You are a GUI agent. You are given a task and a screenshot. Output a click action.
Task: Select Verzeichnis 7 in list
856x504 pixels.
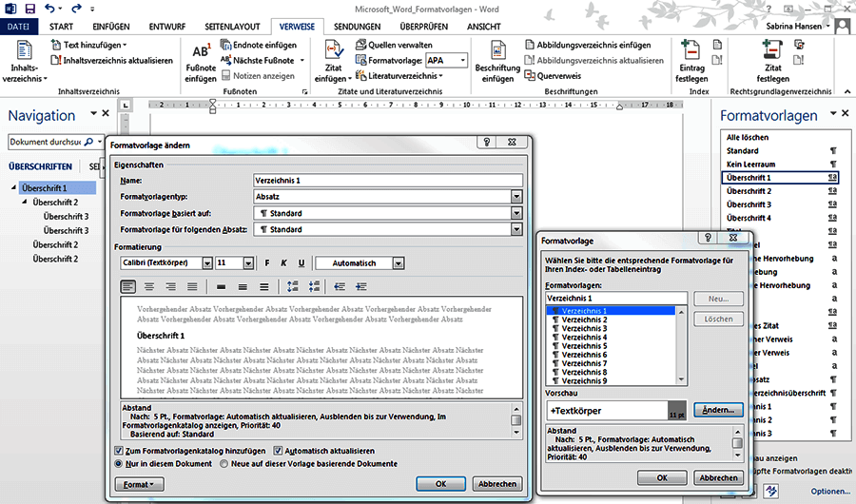pos(584,363)
